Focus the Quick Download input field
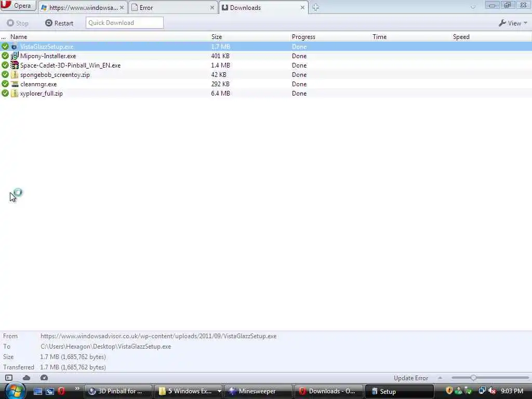 pos(125,23)
